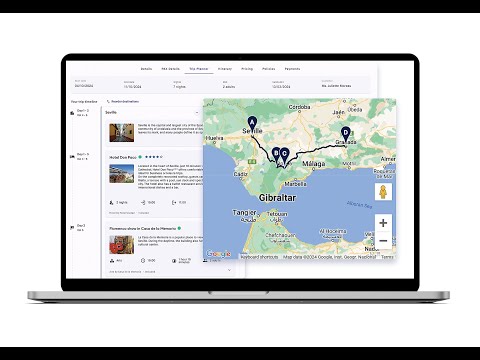
Task: Click map marker D at Granada
Action: coord(346,134)
